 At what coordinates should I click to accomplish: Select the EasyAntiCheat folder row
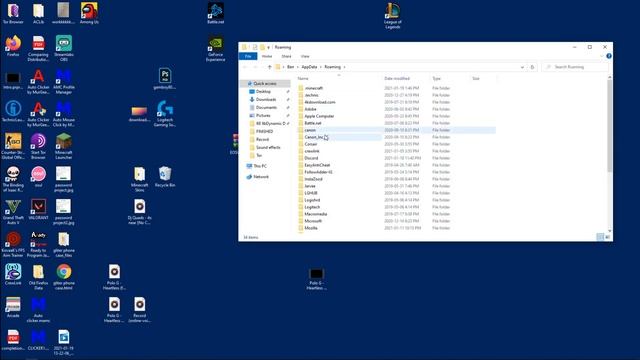(x=396, y=165)
